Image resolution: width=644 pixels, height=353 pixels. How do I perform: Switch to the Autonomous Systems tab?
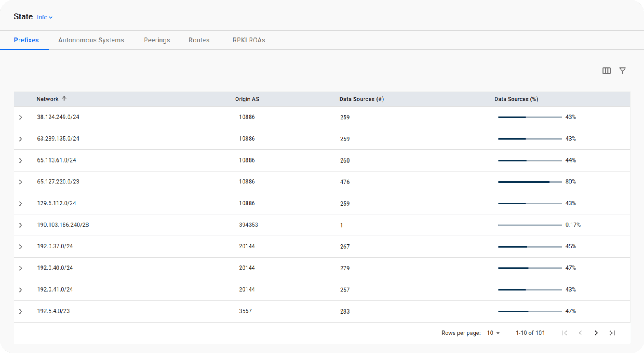tap(91, 40)
